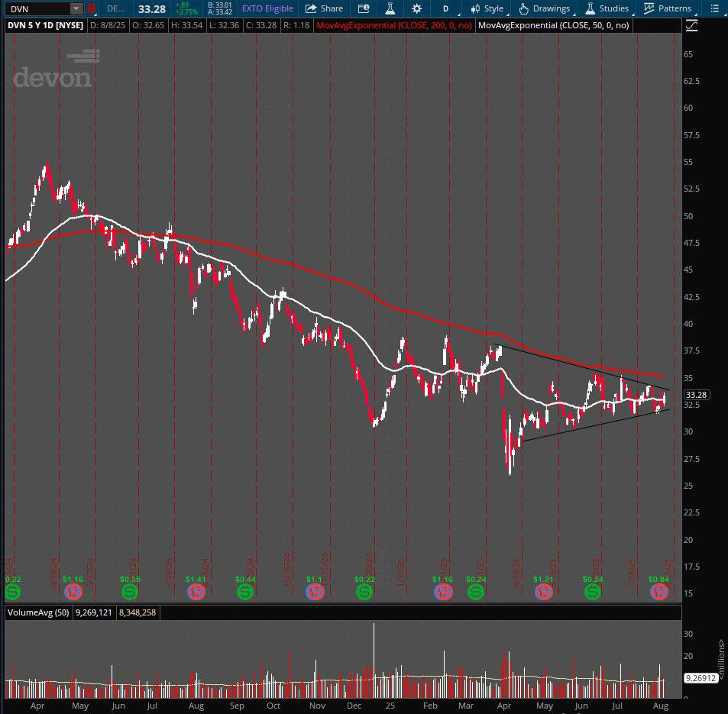728x714 pixels.
Task: Click the R: 1.18 range value
Action: pos(296,25)
